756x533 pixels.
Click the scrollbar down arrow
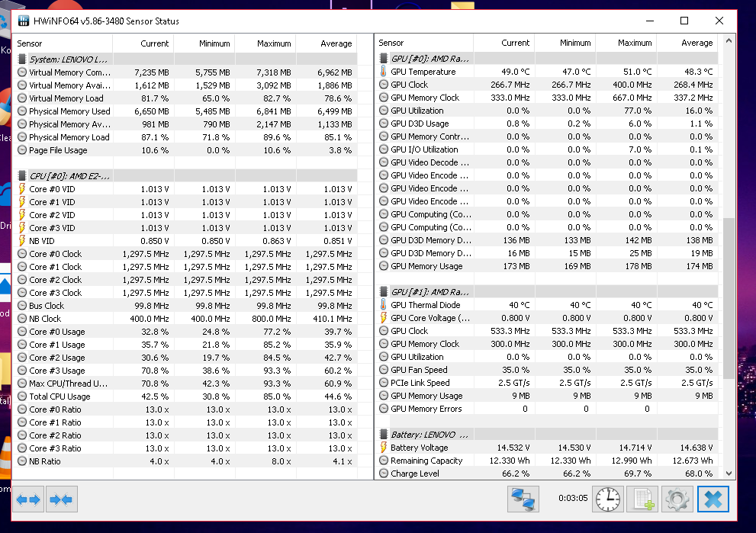(x=729, y=474)
